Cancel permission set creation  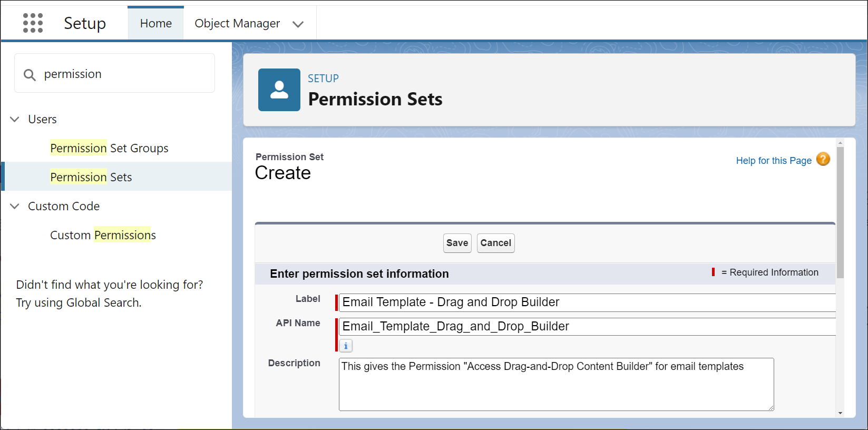(495, 243)
